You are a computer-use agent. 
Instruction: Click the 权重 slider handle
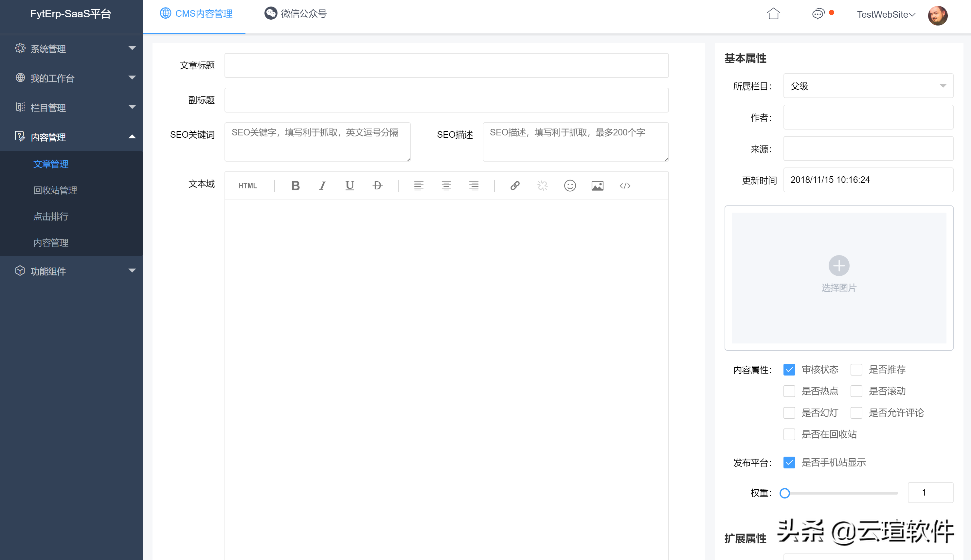(x=784, y=493)
